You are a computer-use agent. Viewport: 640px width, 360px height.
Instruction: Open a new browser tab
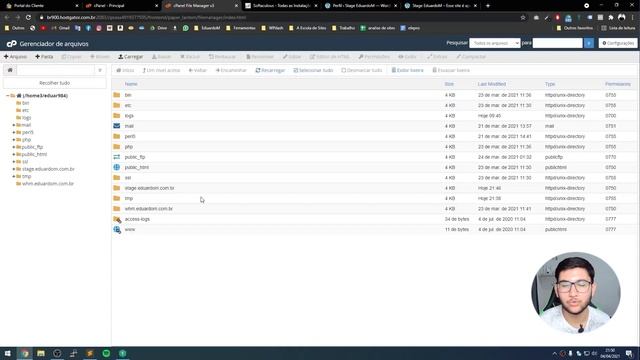pyautogui.click(x=487, y=6)
